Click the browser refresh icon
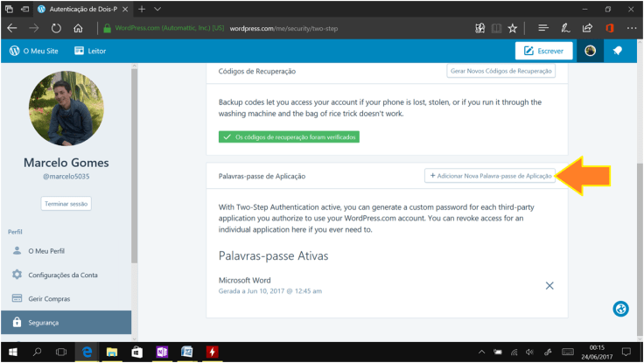644x363 pixels. (x=56, y=27)
